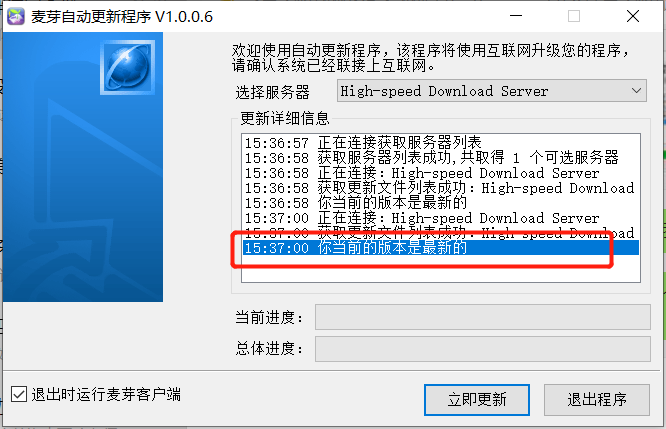Click the 立即更新 button
The width and height of the screenshot is (666, 429).
(477, 400)
